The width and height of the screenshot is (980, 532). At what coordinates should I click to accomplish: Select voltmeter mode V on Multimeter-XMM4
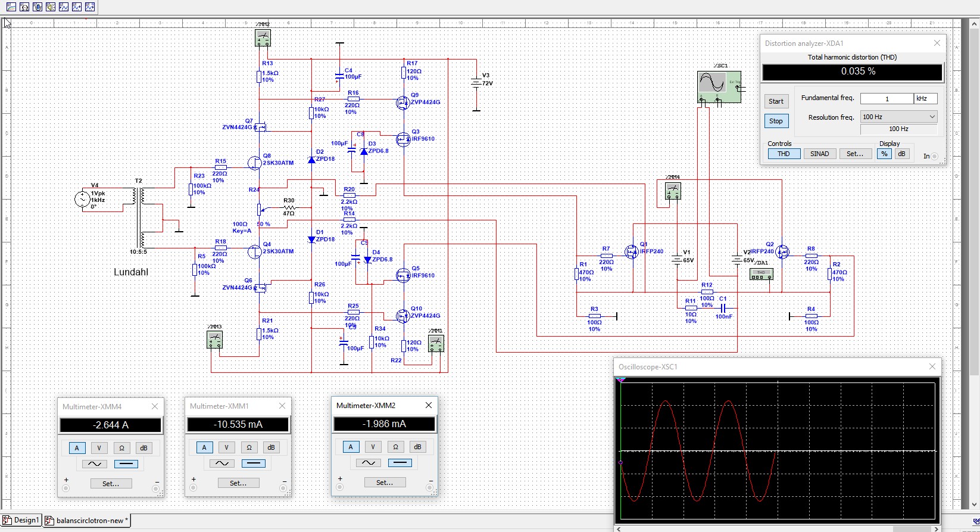point(99,448)
